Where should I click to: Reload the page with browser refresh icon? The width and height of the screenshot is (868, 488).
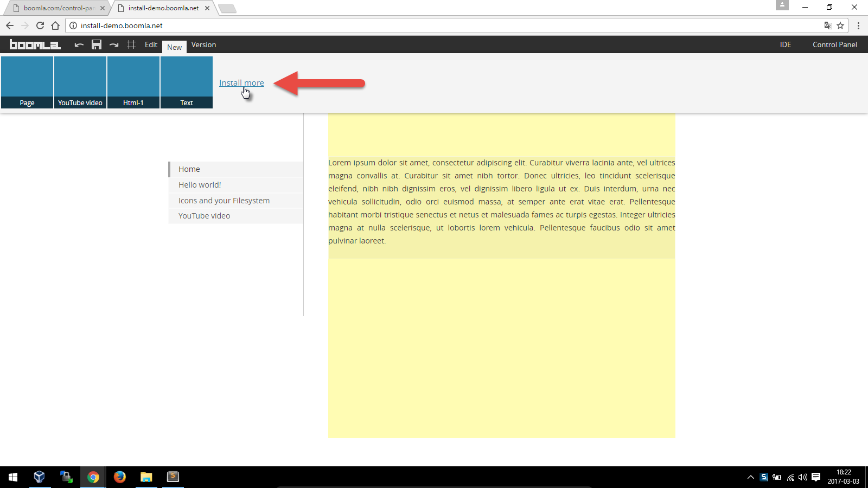[40, 25]
